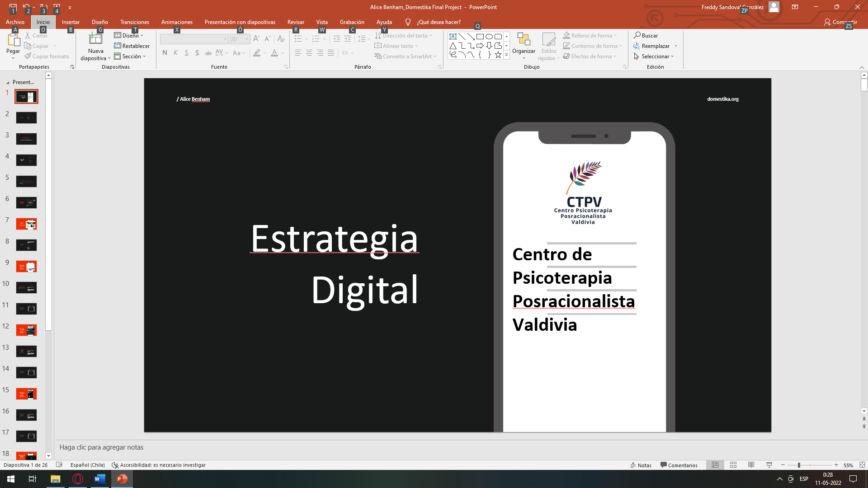Viewport: 868px width, 488px height.
Task: Click the Buscar magnifier icon
Action: [637, 35]
